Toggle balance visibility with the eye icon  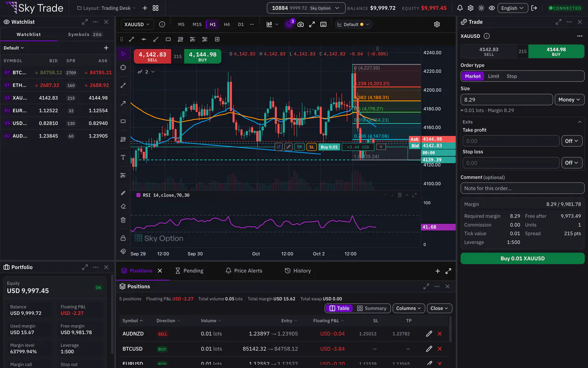(x=492, y=8)
